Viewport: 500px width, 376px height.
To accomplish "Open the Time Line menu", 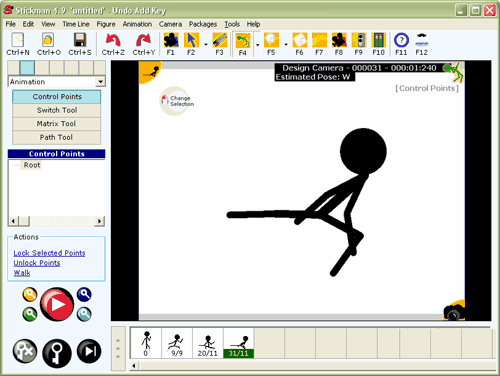I will (76, 24).
